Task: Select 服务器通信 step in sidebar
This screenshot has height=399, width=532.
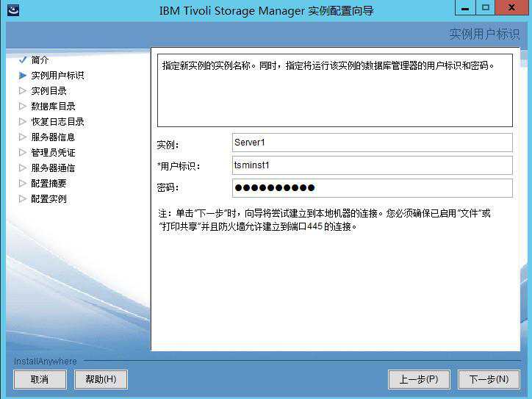Action: click(52, 168)
